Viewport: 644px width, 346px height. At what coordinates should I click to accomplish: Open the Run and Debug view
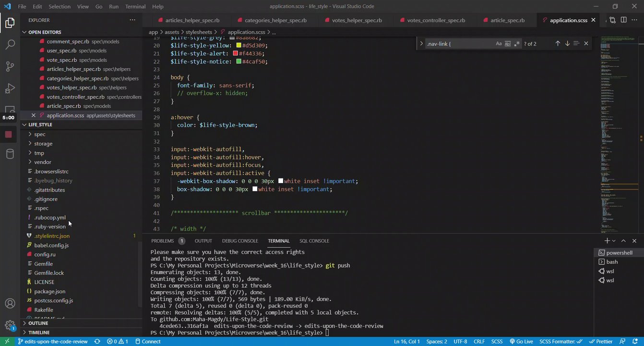[10, 89]
